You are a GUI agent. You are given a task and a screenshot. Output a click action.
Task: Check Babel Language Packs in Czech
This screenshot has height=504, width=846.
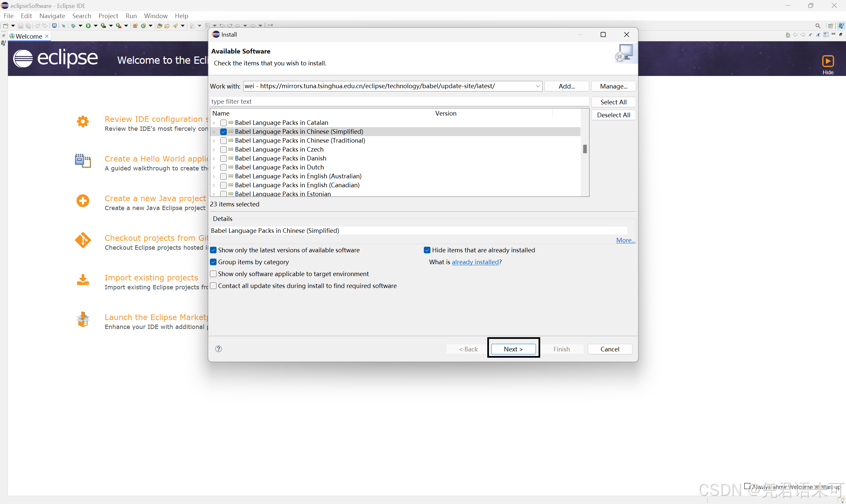point(223,149)
